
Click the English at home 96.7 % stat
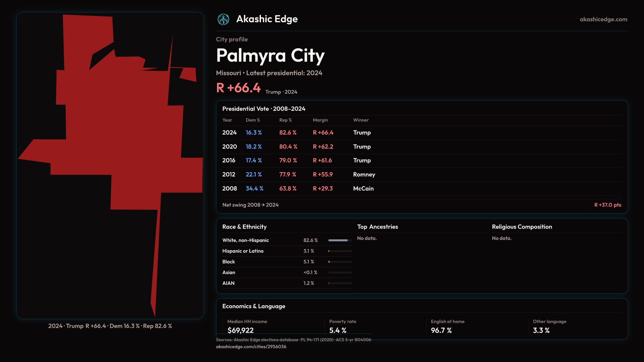tap(441, 330)
